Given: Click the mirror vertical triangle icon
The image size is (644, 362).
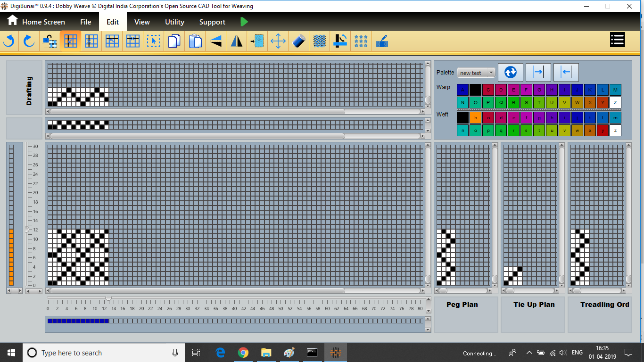Looking at the screenshot, I should point(237,41).
